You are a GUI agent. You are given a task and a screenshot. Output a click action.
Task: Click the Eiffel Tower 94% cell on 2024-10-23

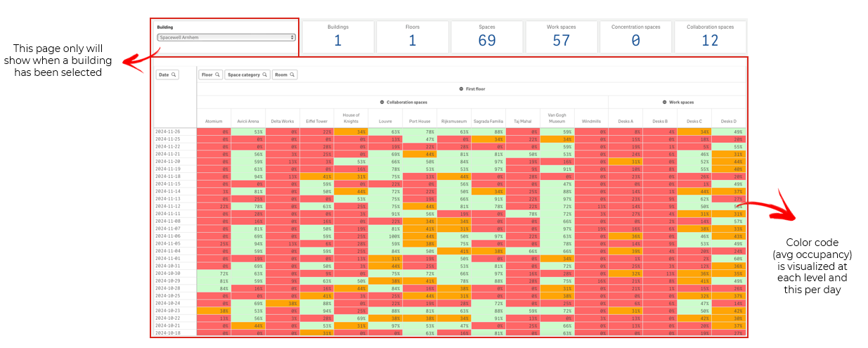(317, 311)
